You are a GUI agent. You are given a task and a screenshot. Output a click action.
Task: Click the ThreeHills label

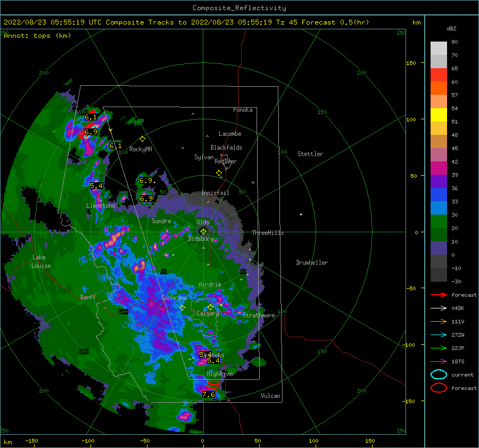pos(268,233)
